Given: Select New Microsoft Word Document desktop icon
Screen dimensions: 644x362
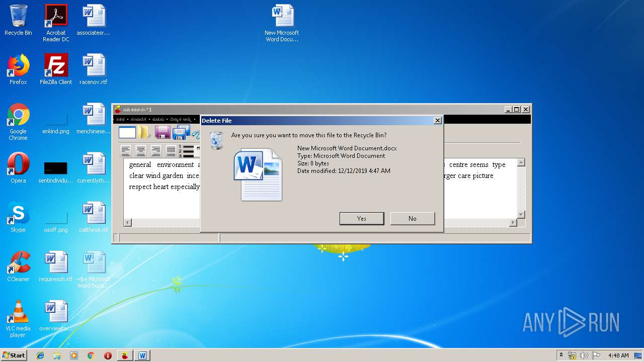Looking at the screenshot, I should (282, 23).
